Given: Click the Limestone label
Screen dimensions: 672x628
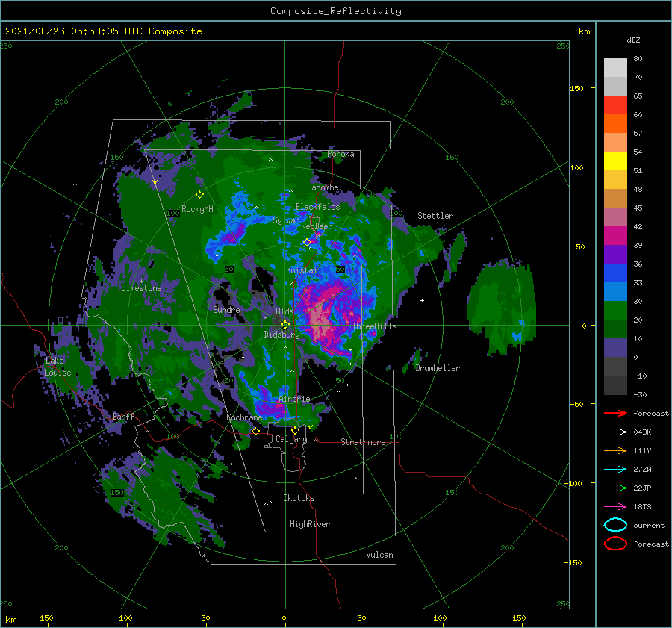Looking at the screenshot, I should pos(141,288).
